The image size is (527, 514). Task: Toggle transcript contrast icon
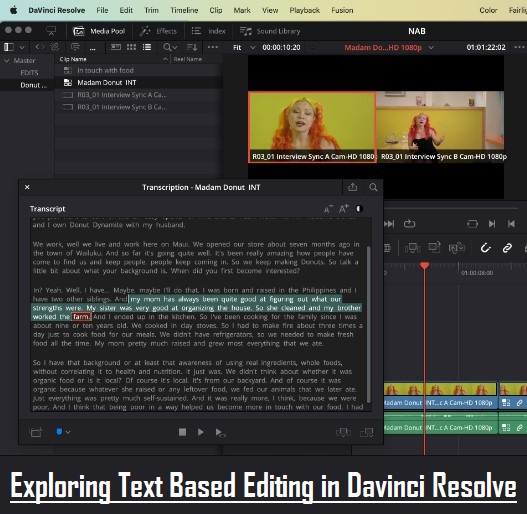pos(359,209)
